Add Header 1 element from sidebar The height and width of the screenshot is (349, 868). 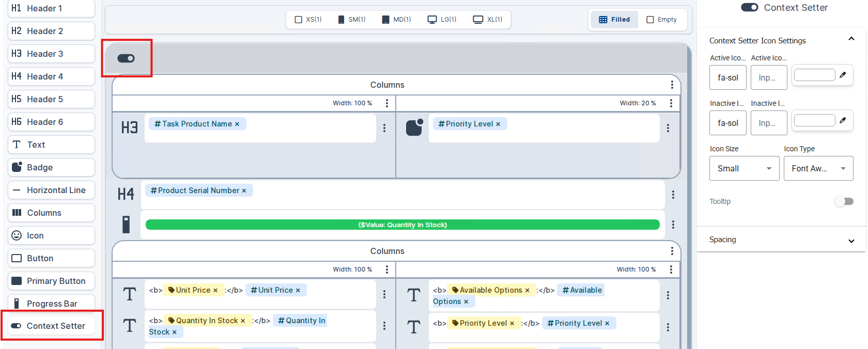point(51,8)
